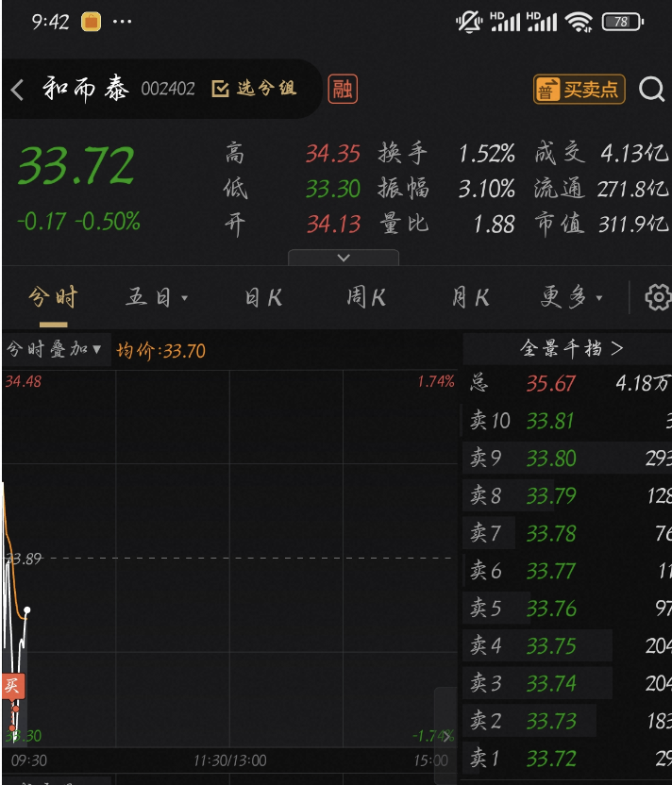Tap the battery 78 indicator
The width and height of the screenshot is (672, 785).
622,22
